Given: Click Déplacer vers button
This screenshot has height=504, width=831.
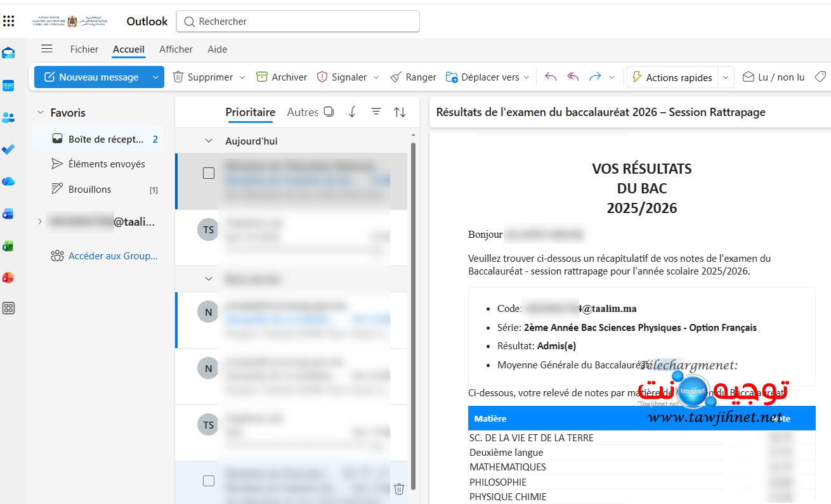Looking at the screenshot, I should point(482,77).
